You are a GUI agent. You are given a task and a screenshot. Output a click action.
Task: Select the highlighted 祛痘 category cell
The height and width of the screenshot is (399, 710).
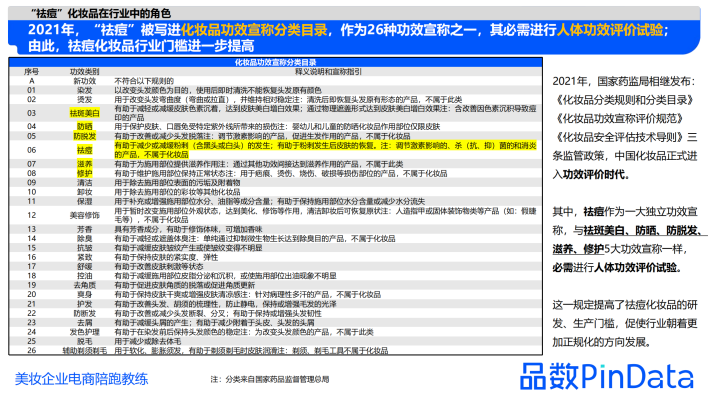[85, 150]
